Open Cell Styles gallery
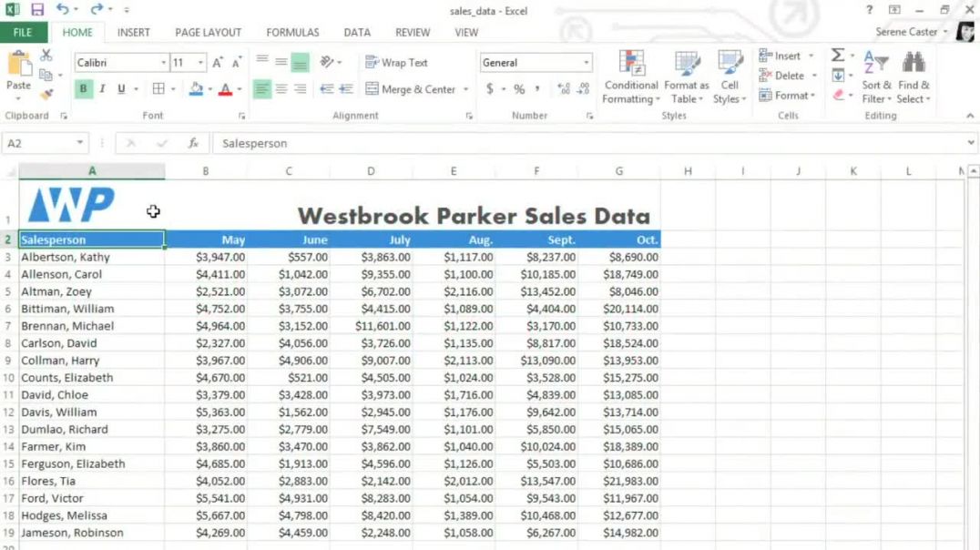Viewport: 980px width, 550px height. pyautogui.click(x=730, y=77)
